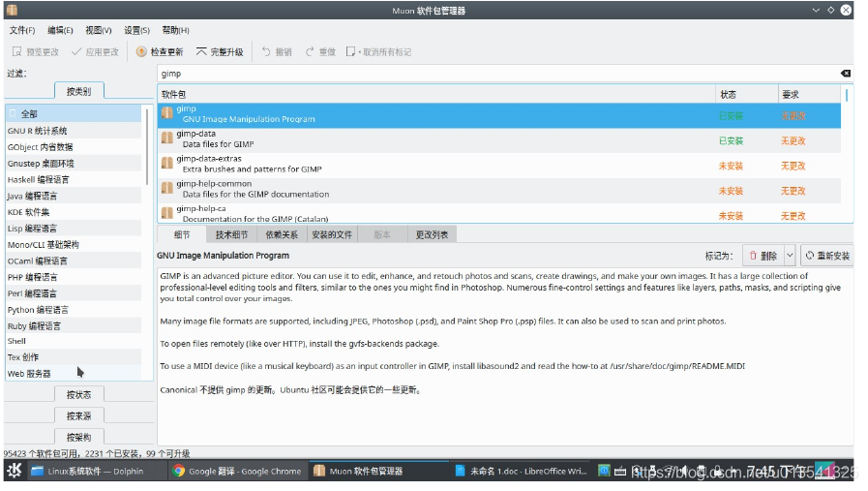This screenshot has width=868, height=491.
Task: Click the unmark all 取消所有标记 icon
Action: [x=351, y=52]
